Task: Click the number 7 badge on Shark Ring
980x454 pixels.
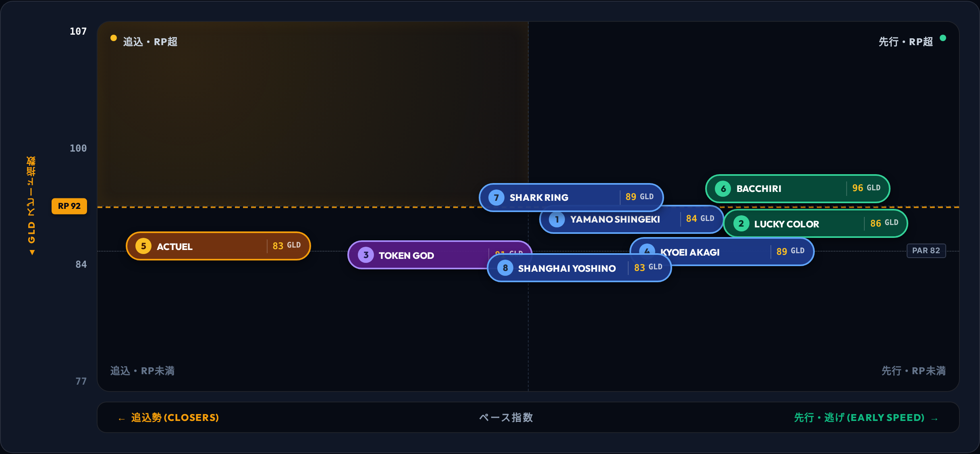Action: point(496,198)
